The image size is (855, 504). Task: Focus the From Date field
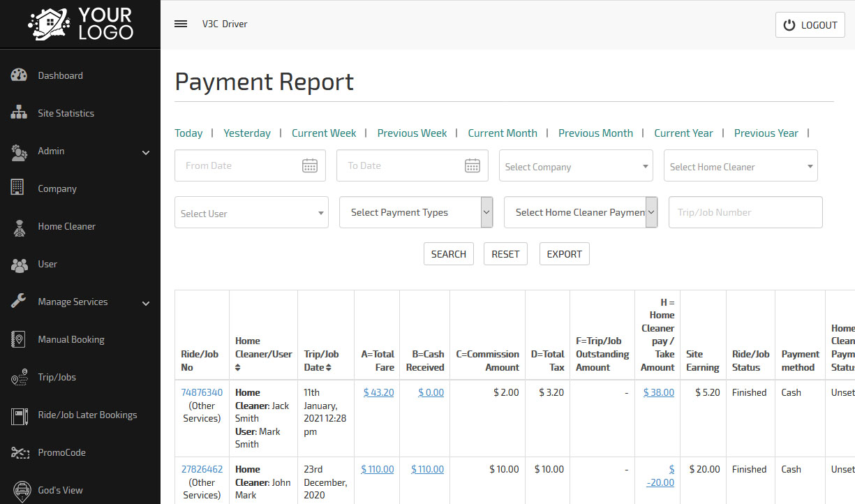point(250,165)
